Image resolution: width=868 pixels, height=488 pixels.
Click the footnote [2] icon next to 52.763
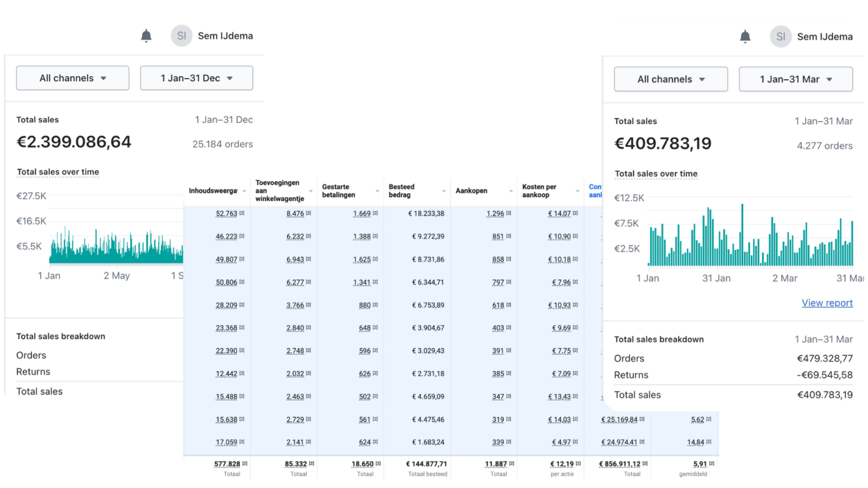(242, 213)
